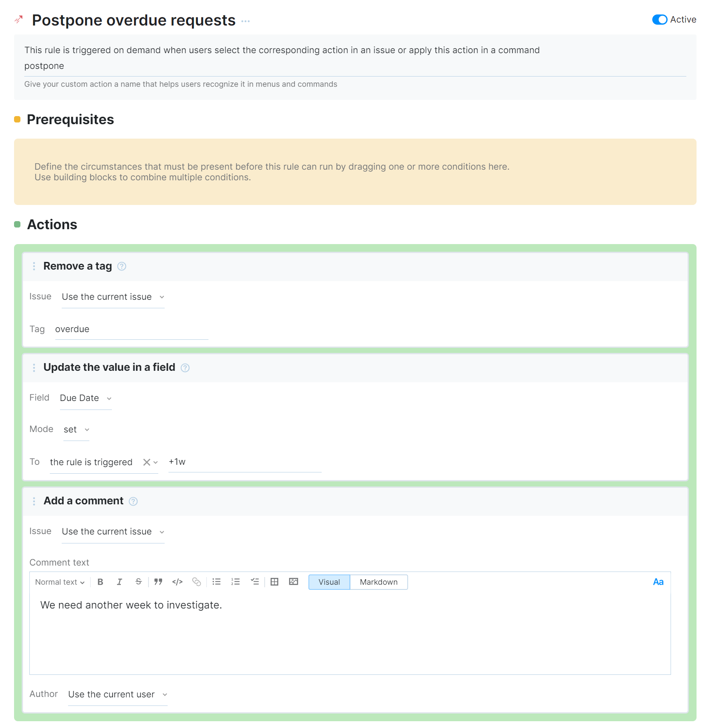Insert a blockquote in the comment
The width and height of the screenshot is (711, 728).
[158, 582]
